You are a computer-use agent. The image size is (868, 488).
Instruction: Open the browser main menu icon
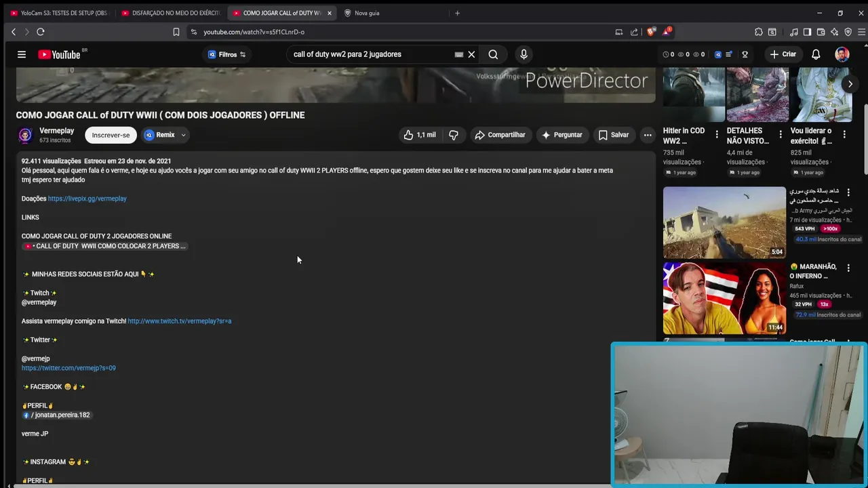[x=862, y=32]
